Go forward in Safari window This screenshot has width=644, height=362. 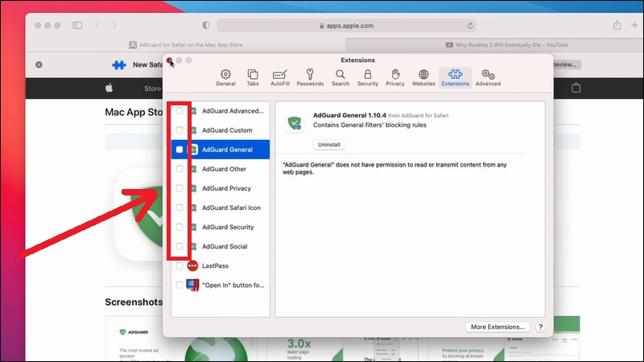(x=114, y=26)
